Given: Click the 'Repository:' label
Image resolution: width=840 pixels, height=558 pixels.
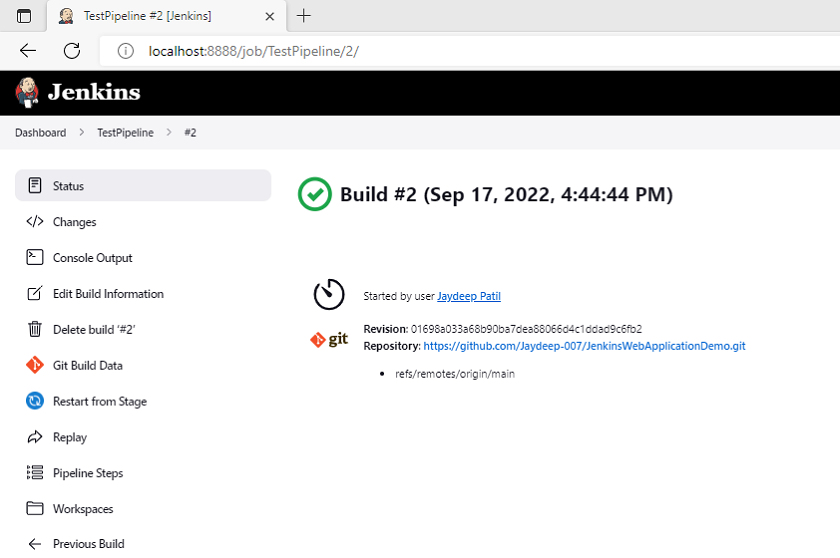Looking at the screenshot, I should (392, 346).
